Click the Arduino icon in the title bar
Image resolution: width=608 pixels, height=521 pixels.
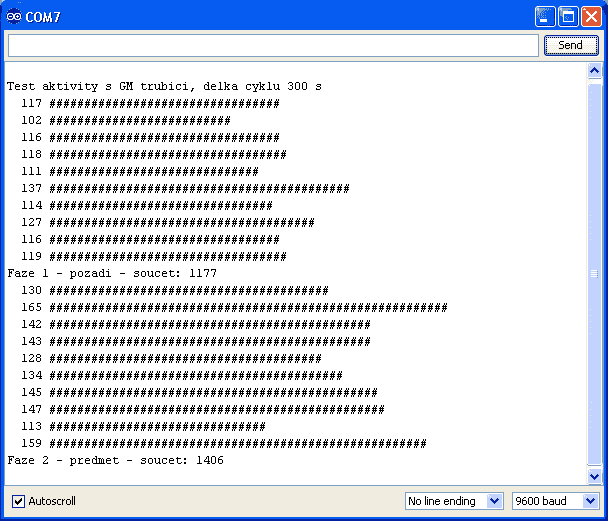pyautogui.click(x=14, y=17)
